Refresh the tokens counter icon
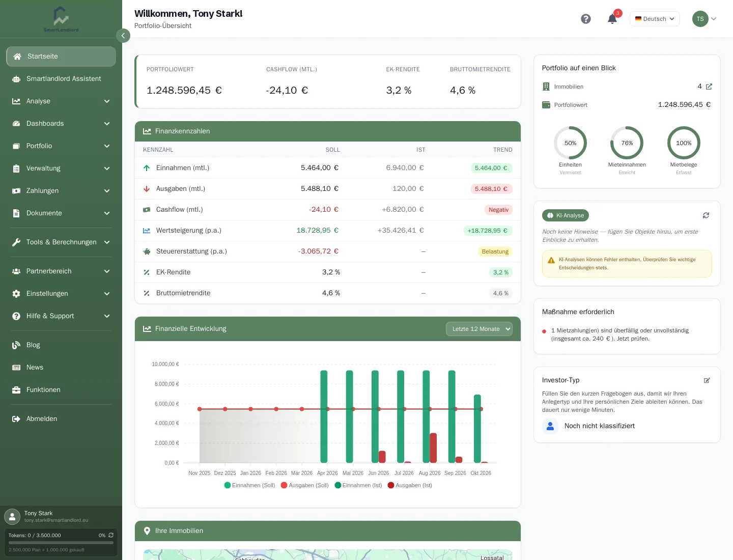 [111, 535]
